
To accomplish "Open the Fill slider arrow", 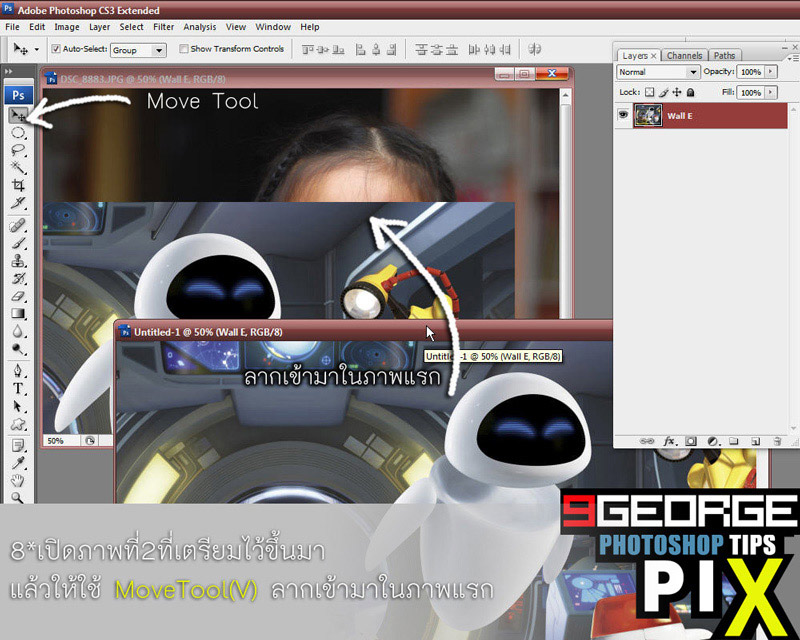I will 770,92.
